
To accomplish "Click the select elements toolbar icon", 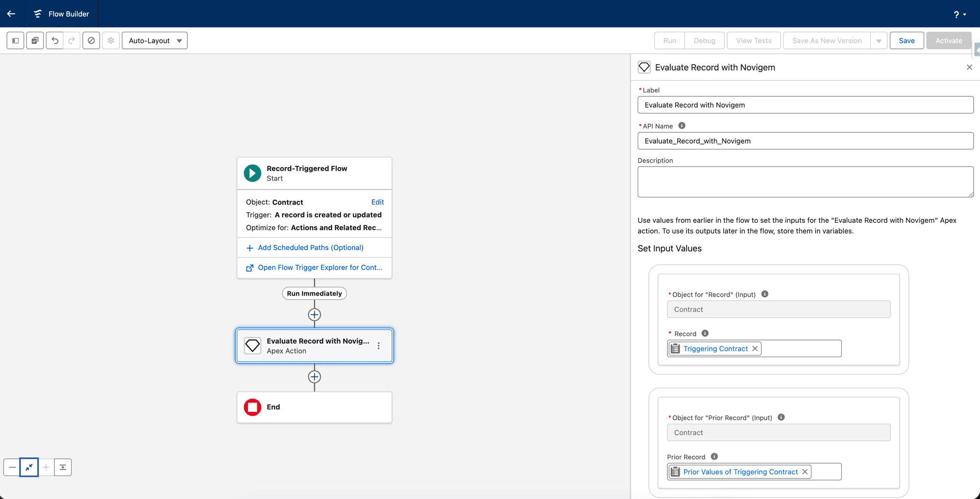I will pos(35,41).
